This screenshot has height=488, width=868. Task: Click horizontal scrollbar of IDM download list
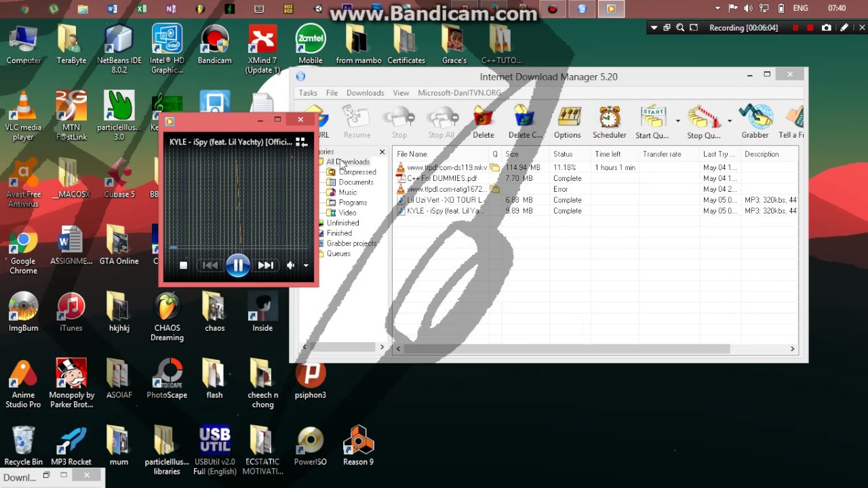(x=567, y=348)
